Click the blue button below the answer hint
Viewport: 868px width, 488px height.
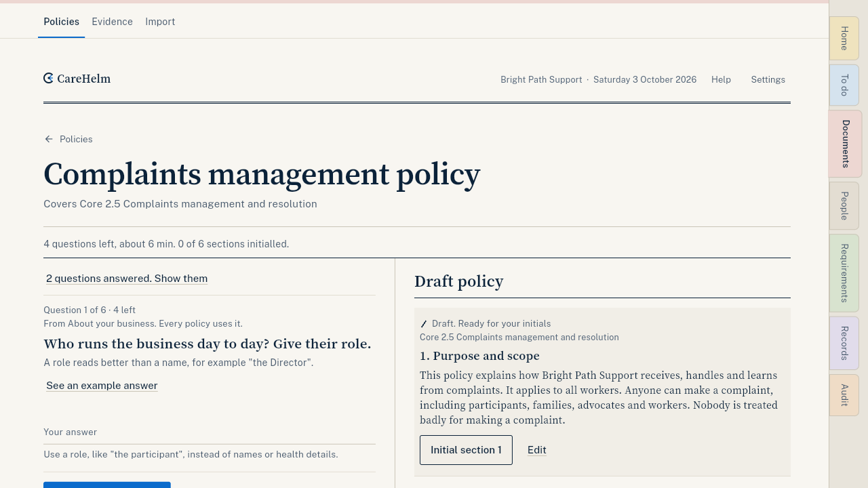click(107, 485)
